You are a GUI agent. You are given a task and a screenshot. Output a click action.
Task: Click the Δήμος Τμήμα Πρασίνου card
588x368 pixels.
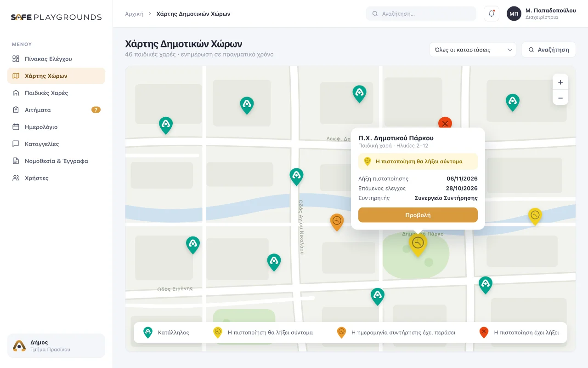pos(56,345)
